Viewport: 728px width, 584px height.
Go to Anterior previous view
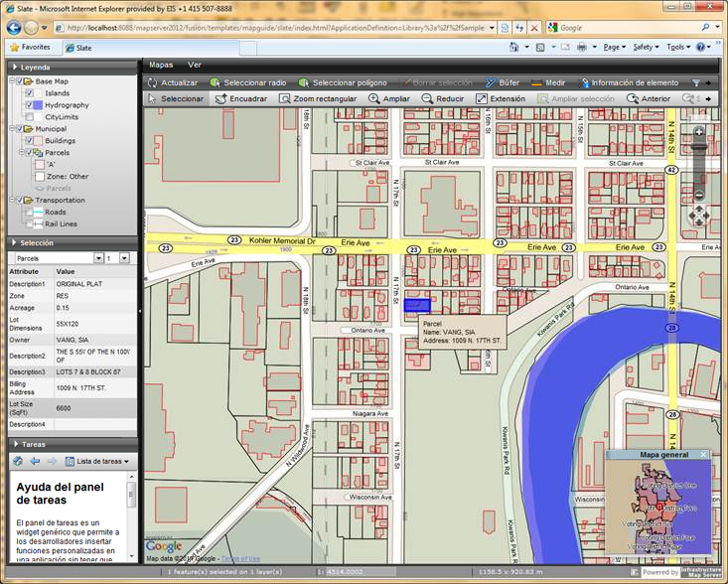tap(649, 98)
